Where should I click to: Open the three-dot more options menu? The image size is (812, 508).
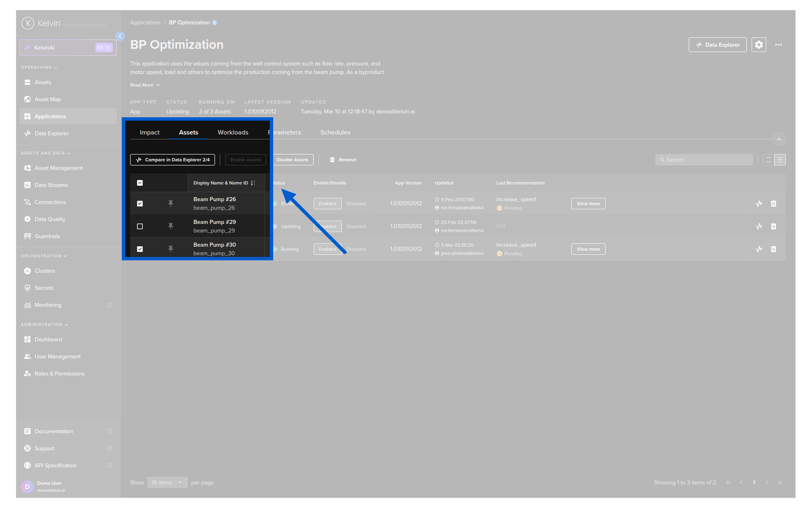tap(778, 45)
